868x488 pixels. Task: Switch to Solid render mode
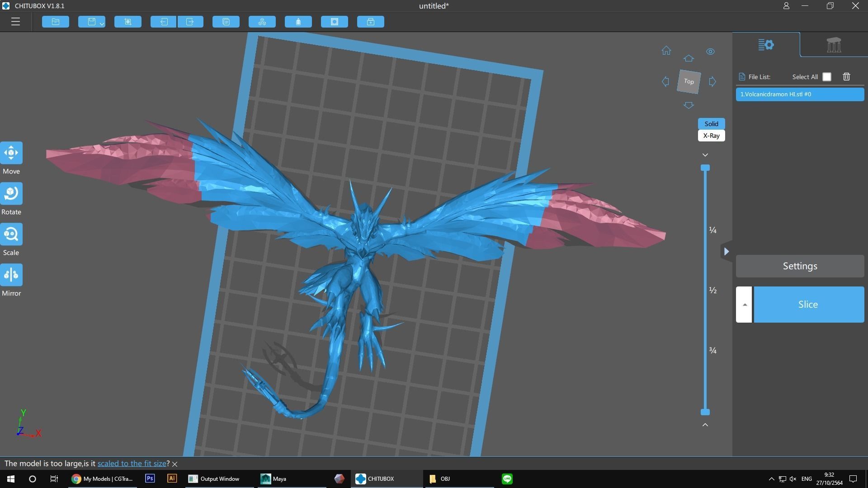[x=712, y=124]
